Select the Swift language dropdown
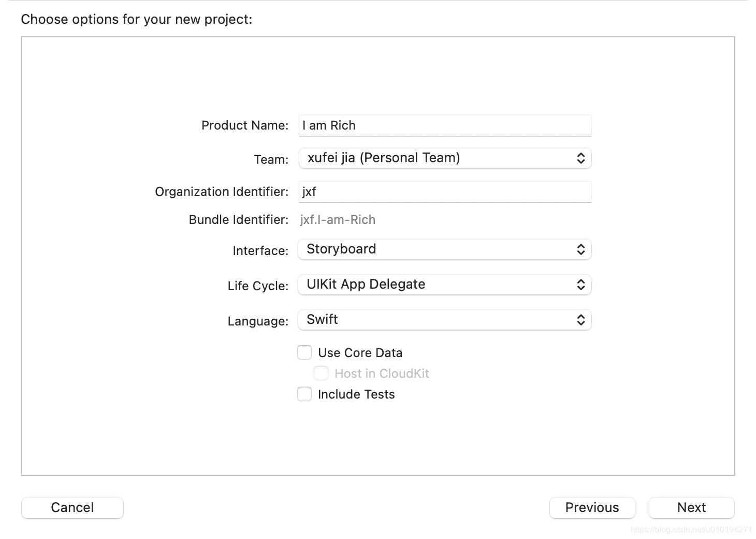 click(444, 320)
